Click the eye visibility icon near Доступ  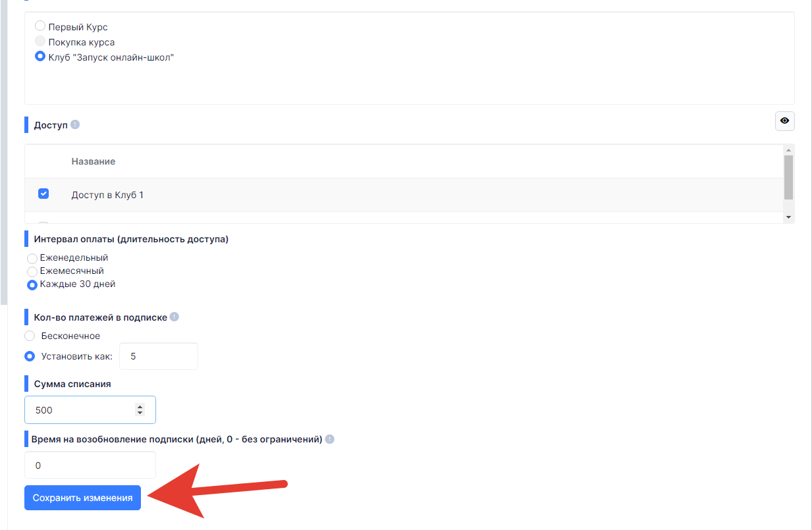point(784,121)
